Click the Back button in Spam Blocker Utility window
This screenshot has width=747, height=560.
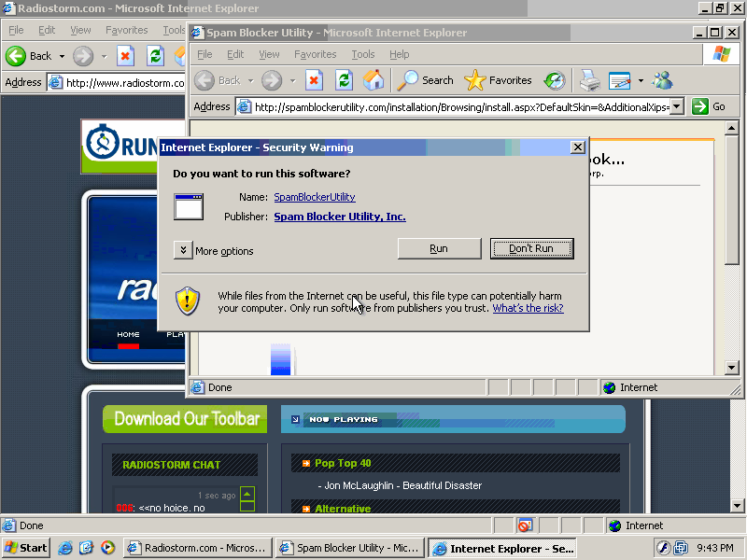pos(218,80)
